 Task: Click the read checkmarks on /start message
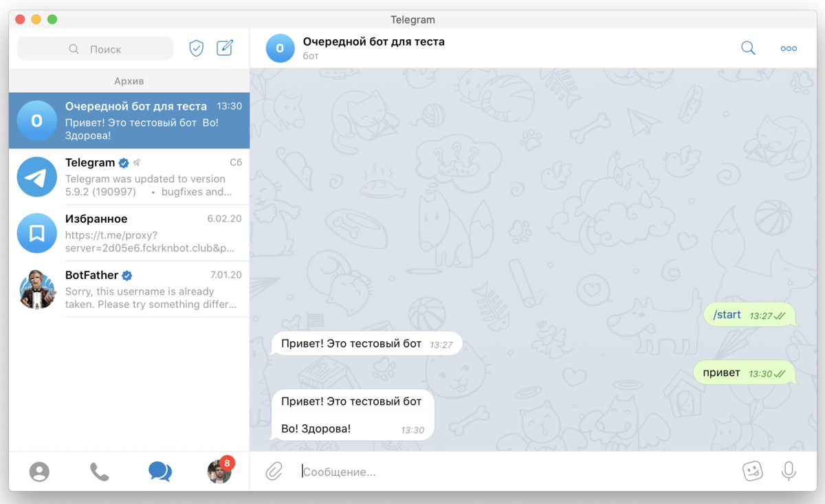(x=780, y=316)
